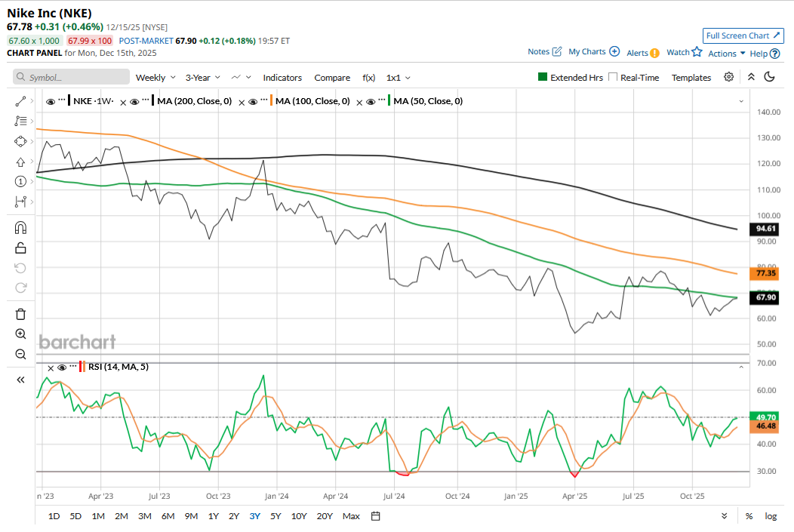Click the Symbol search field

(71, 78)
